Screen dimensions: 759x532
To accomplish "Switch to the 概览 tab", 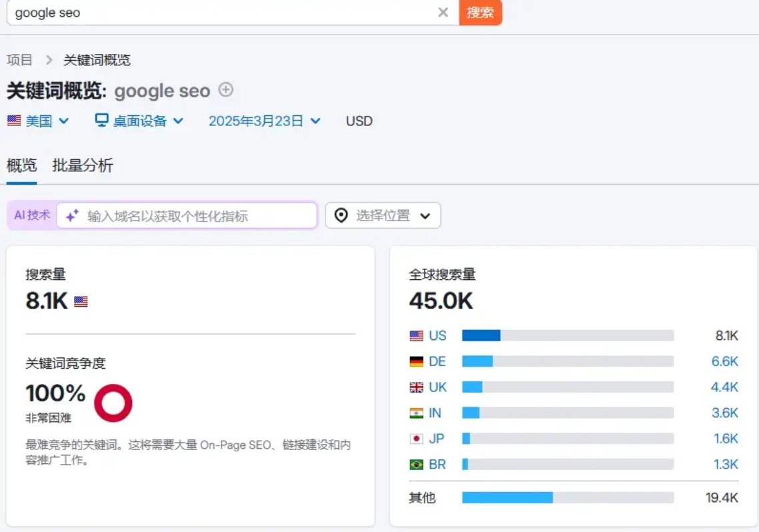I will point(22,165).
